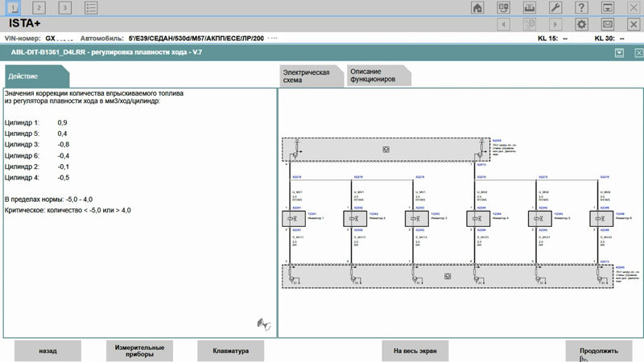Expand vehicle info ellipsis after vehicle string
This screenshot has width=644, height=362.
point(273,38)
